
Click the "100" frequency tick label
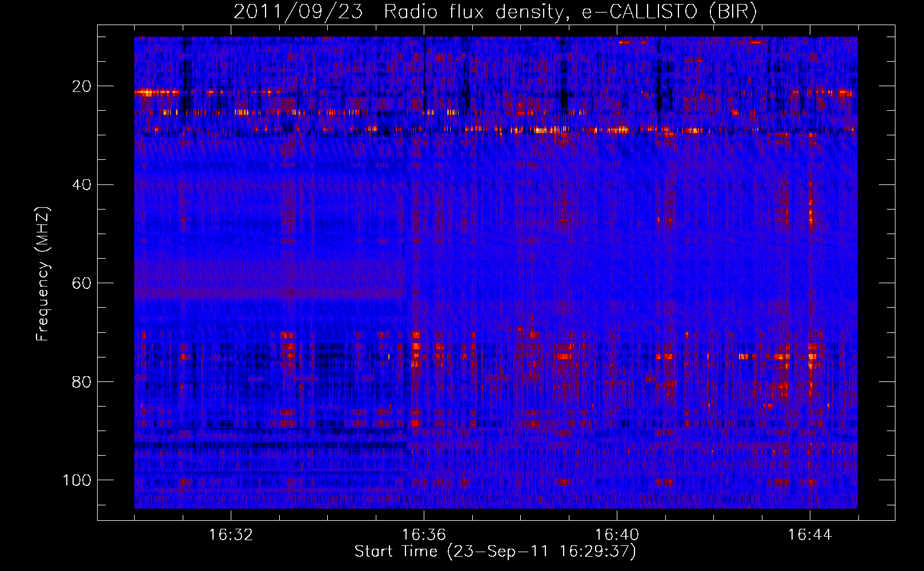(x=78, y=480)
